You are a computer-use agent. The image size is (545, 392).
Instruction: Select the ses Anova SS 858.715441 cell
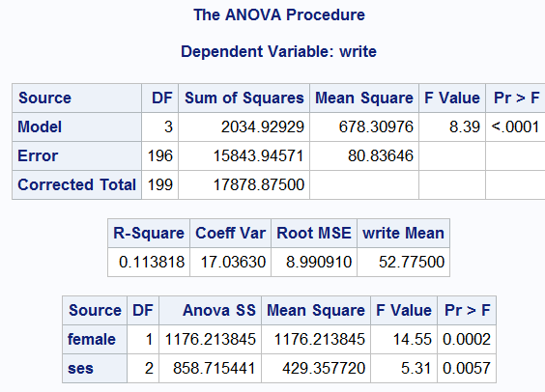click(211, 369)
